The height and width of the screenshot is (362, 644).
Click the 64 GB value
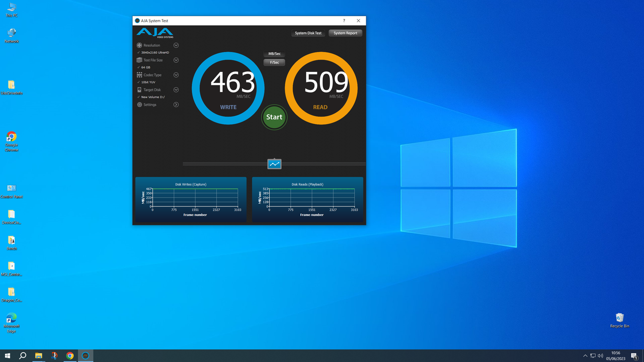pyautogui.click(x=146, y=67)
